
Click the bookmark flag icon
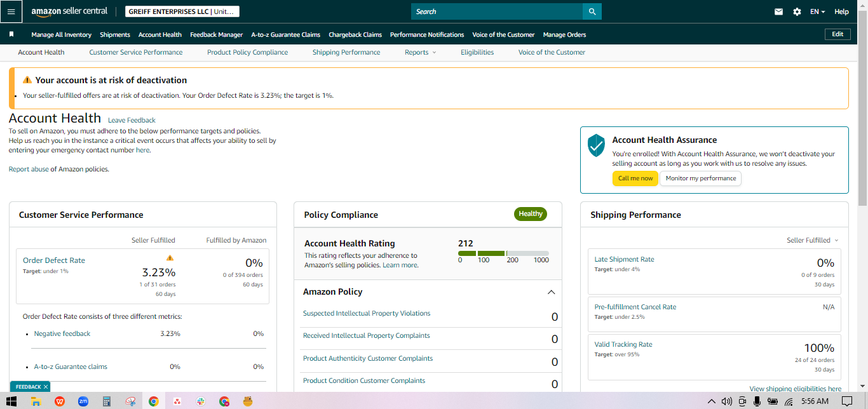[x=11, y=34]
